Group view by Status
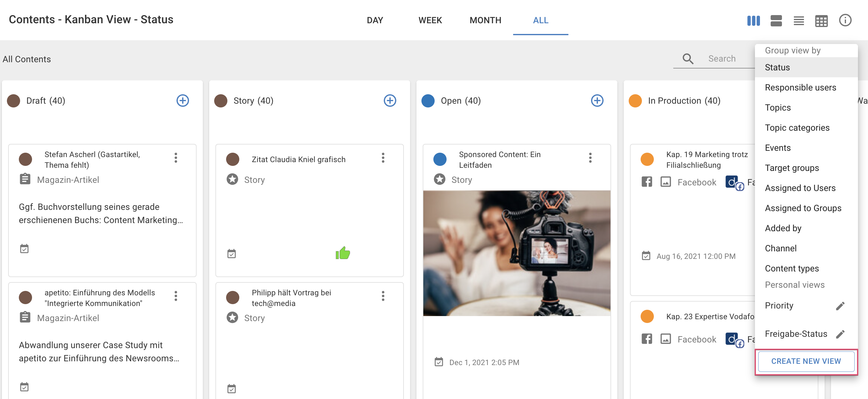 click(806, 68)
